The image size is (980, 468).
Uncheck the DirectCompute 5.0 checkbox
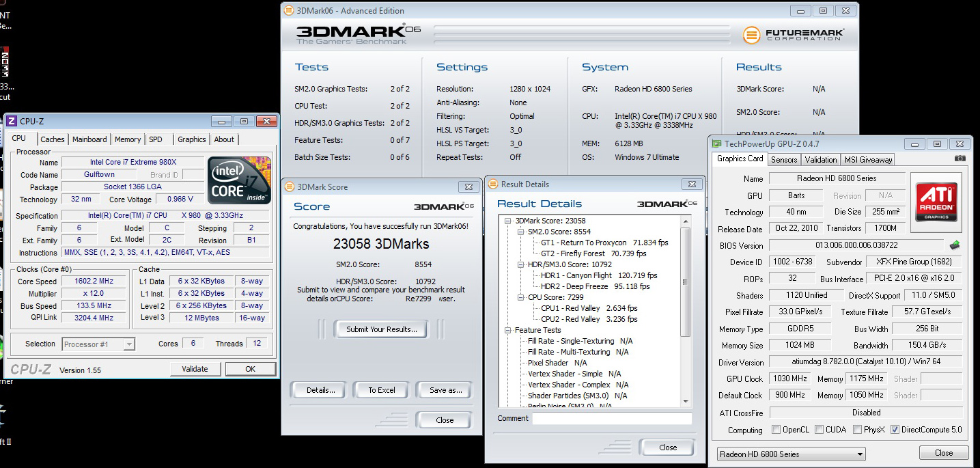coord(895,430)
